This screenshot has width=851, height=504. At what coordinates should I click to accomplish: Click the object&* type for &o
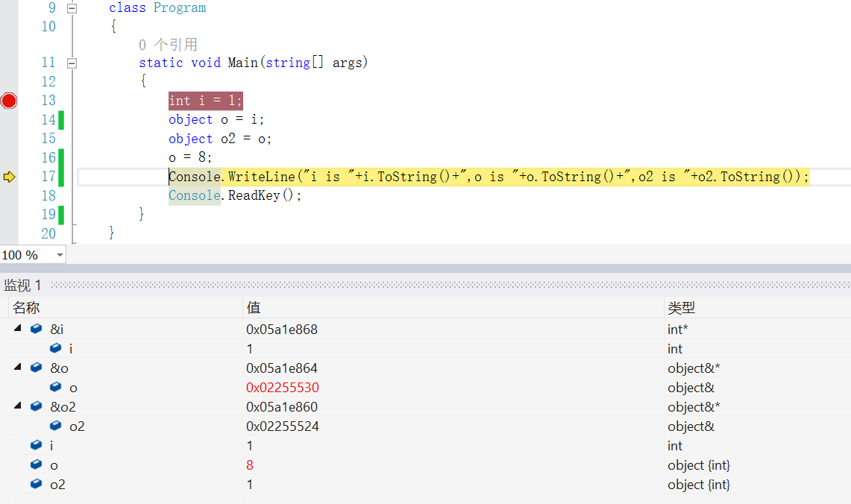[694, 368]
